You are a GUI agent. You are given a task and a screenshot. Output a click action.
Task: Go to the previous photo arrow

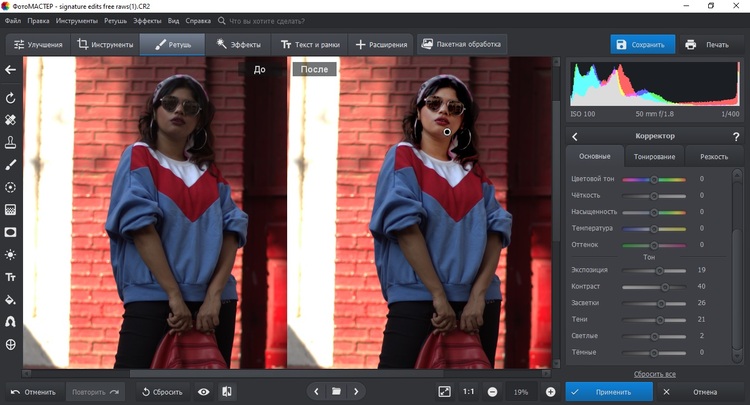tap(316, 391)
